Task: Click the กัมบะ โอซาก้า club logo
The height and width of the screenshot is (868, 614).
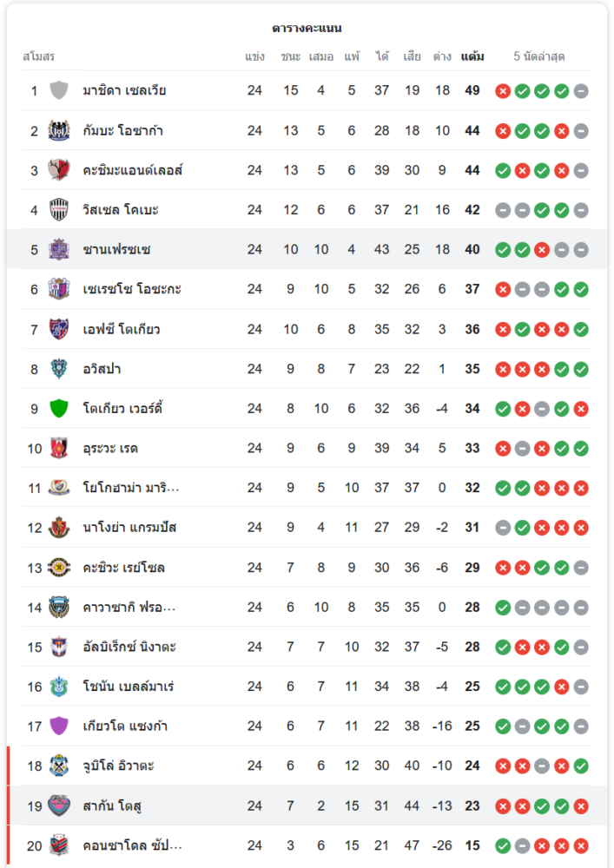Action: click(x=59, y=130)
